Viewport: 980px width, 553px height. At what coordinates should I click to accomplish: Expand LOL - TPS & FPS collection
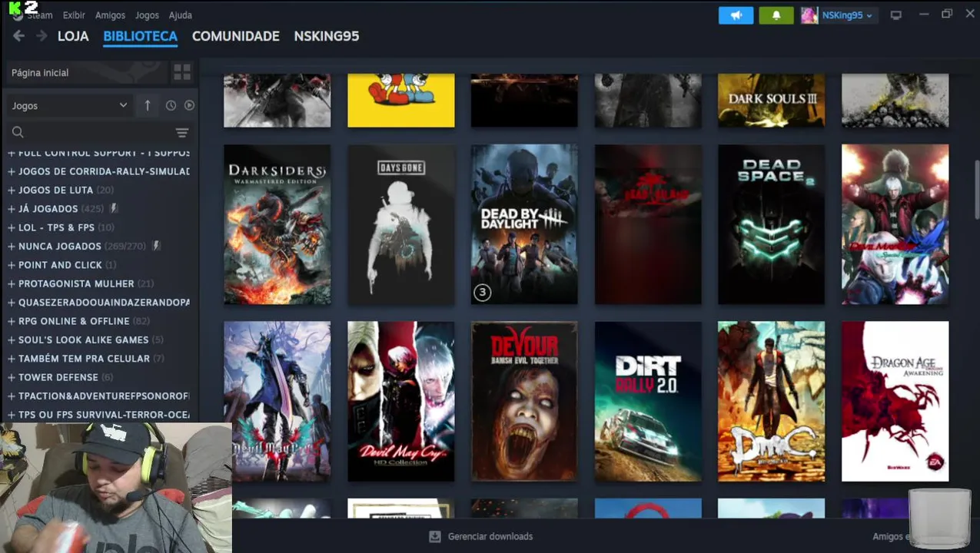[x=12, y=227]
